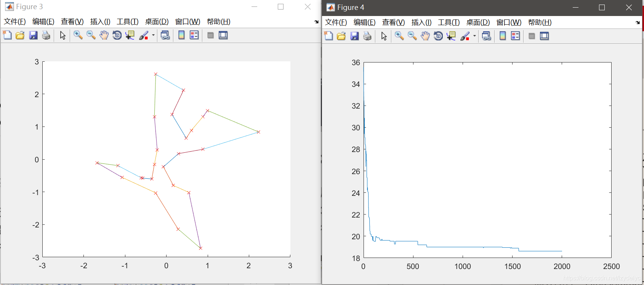
Task: Minimize the Figure 3 window
Action: 255,7
